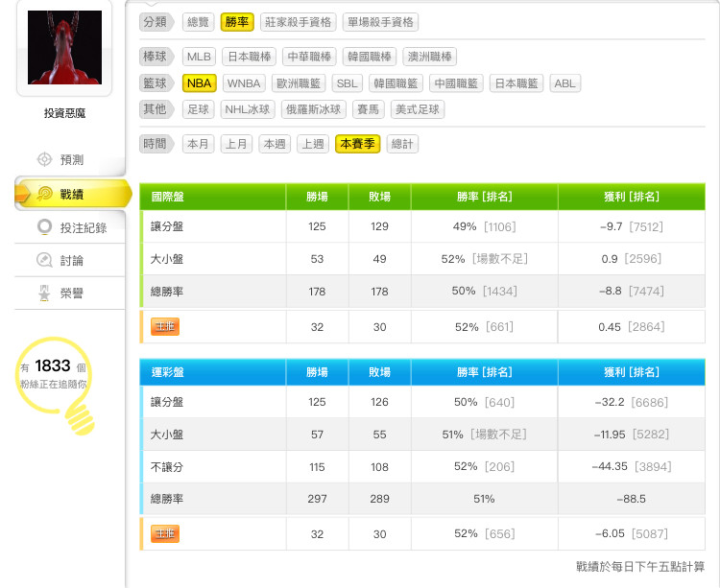Click 國際盤 主推 rank [661]
The width and height of the screenshot is (720, 588).
[499, 326]
